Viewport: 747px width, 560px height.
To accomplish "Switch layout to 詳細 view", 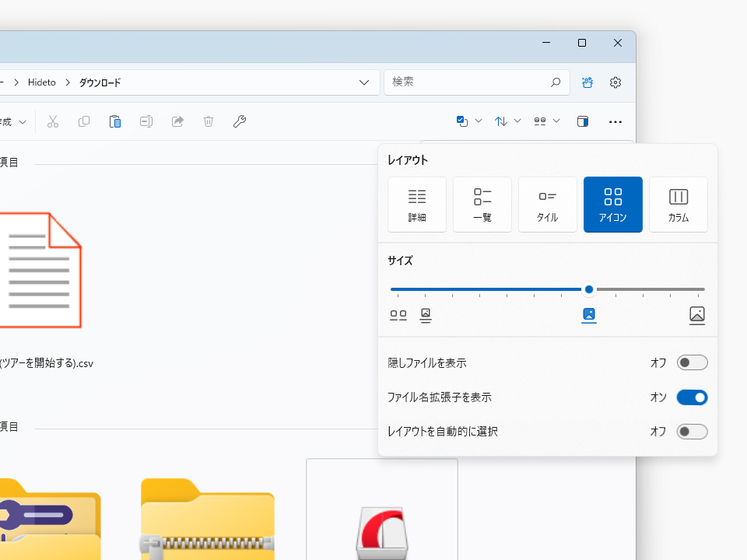I will click(x=416, y=205).
